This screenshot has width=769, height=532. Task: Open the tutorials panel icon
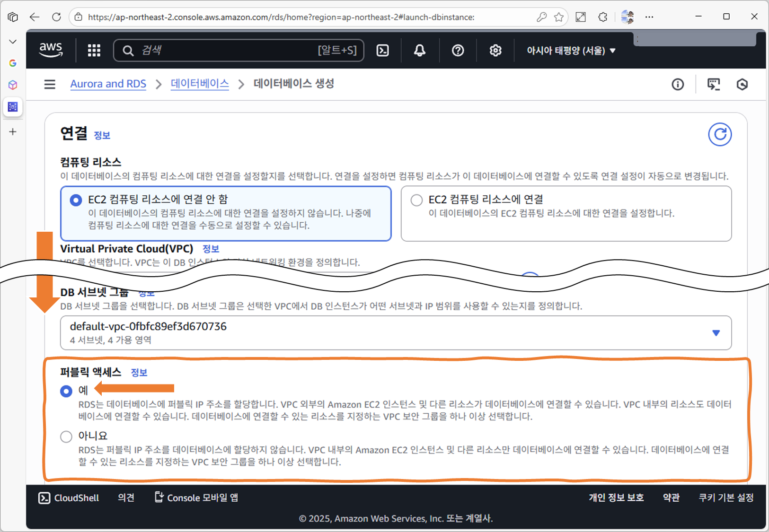(714, 84)
